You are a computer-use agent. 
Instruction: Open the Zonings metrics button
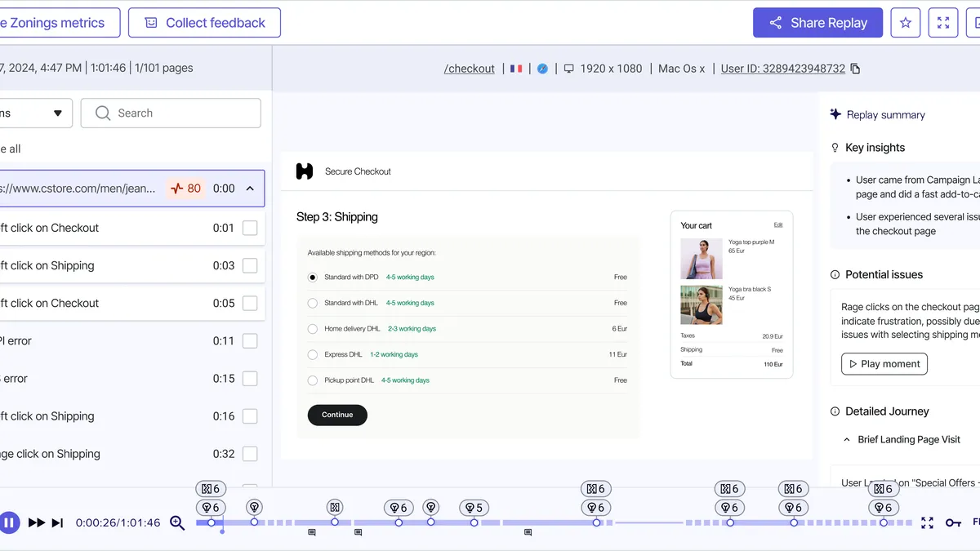(60, 23)
